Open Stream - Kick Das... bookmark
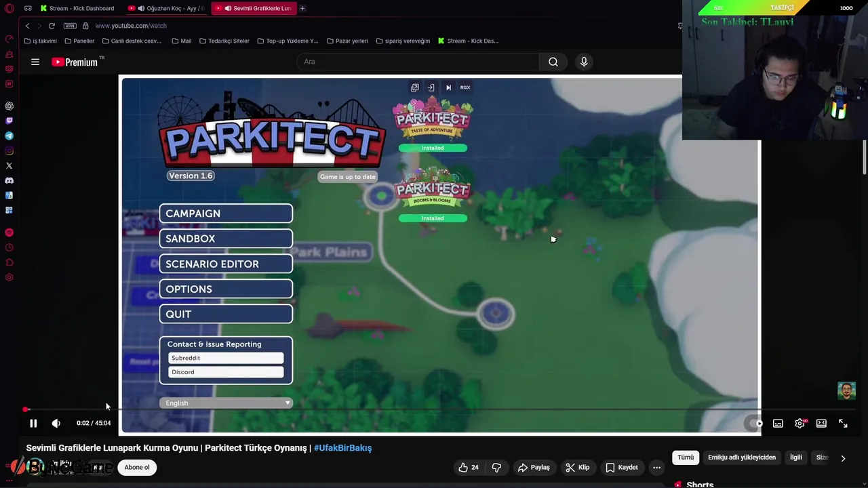 coord(468,41)
